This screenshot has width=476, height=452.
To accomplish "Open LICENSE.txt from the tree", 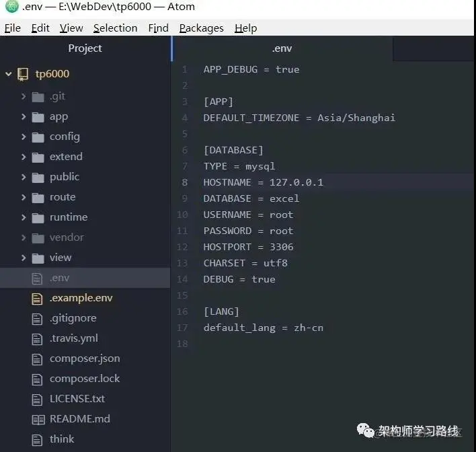I will 77,399.
